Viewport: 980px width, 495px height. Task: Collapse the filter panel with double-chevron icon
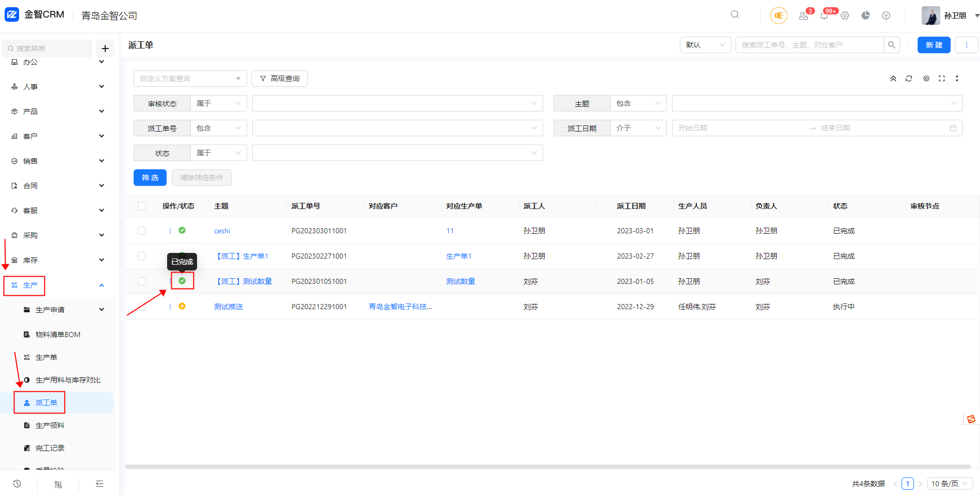point(893,78)
